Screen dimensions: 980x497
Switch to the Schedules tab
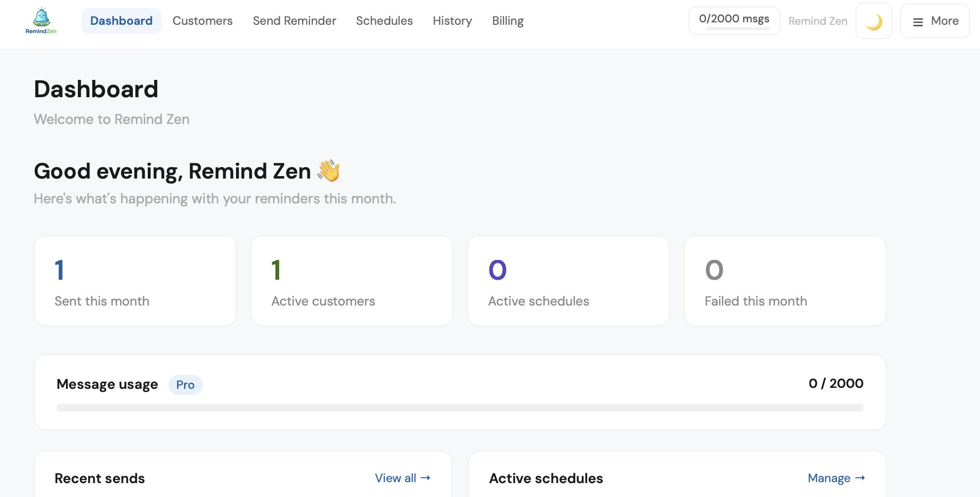384,21
